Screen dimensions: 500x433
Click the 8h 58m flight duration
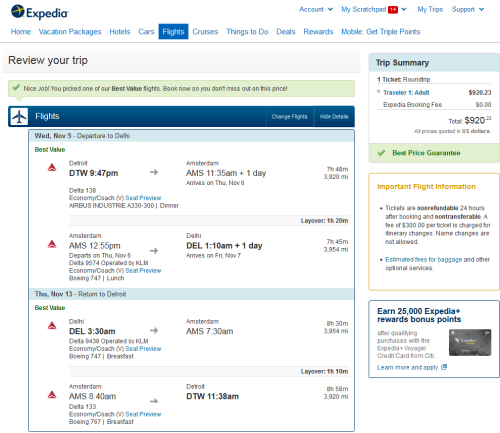337,389
